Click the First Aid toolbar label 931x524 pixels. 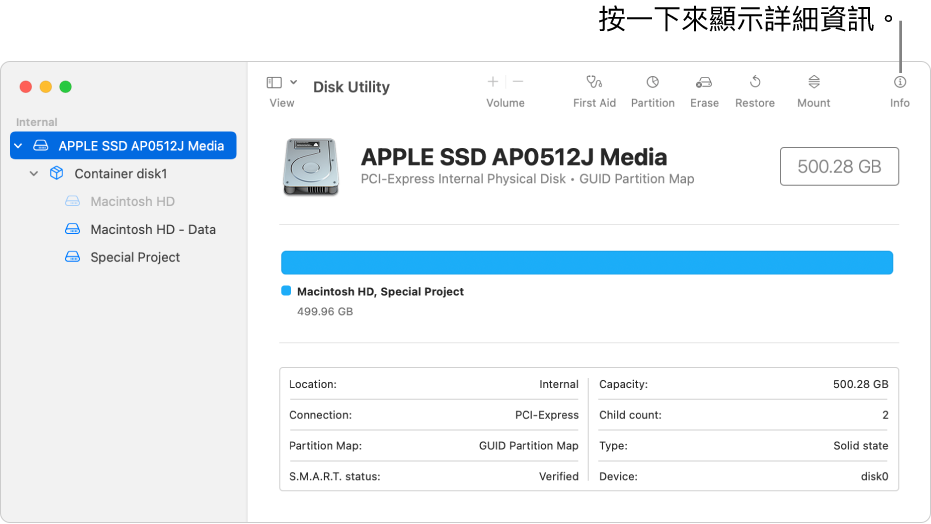(594, 103)
